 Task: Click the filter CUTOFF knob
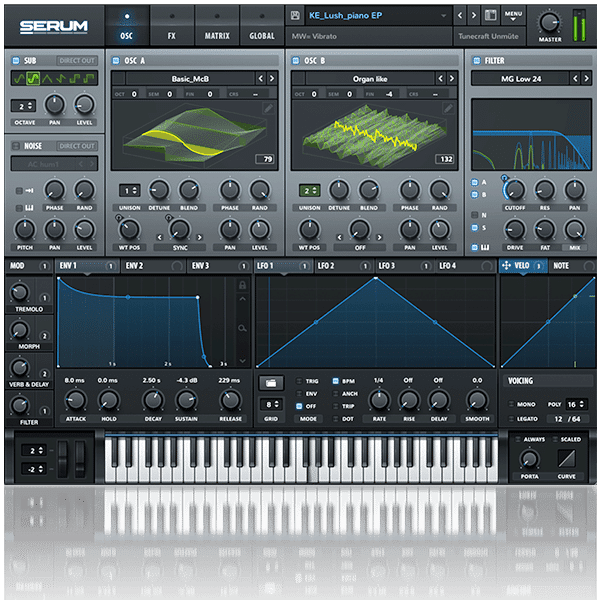pyautogui.click(x=515, y=190)
